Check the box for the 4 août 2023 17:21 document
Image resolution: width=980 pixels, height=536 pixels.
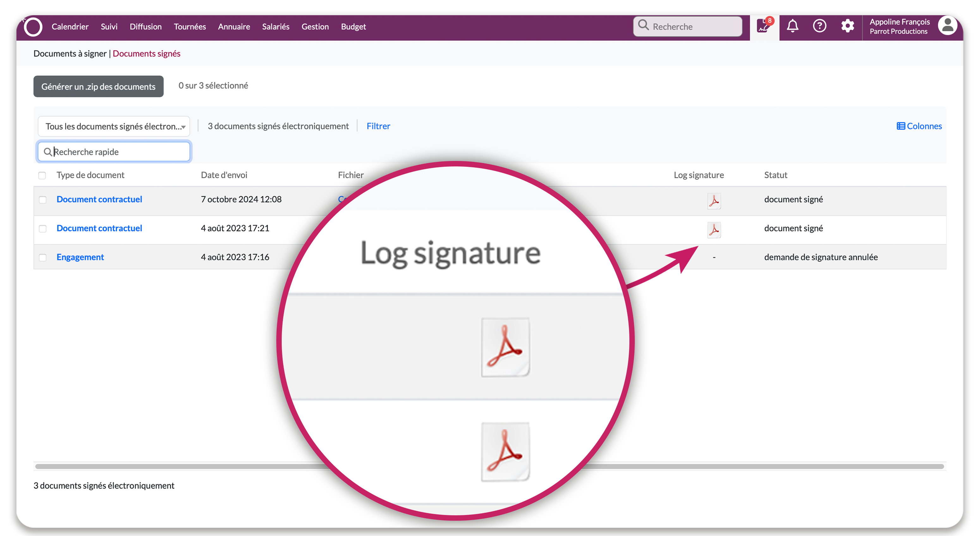click(43, 228)
